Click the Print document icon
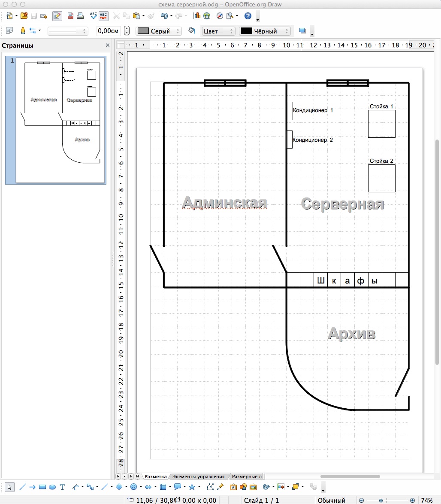Image resolution: width=441 pixels, height=504 pixels. (x=80, y=16)
